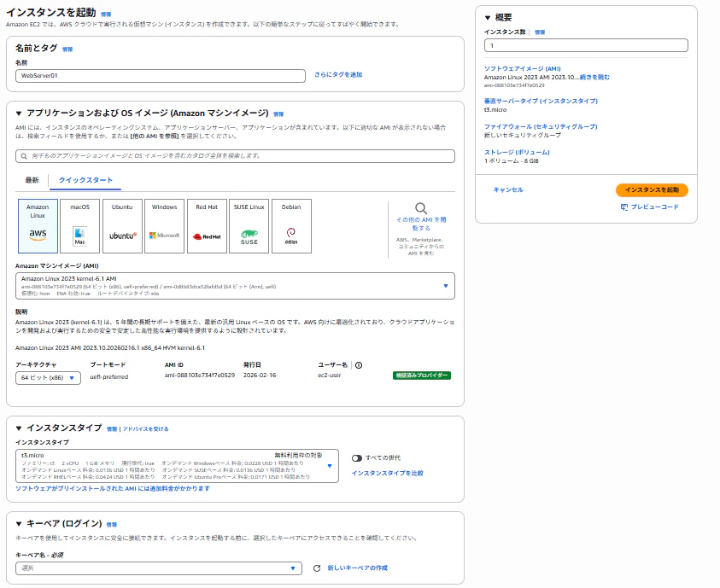
Task: Browse other AMIs via magnifier icon
Action: click(421, 209)
